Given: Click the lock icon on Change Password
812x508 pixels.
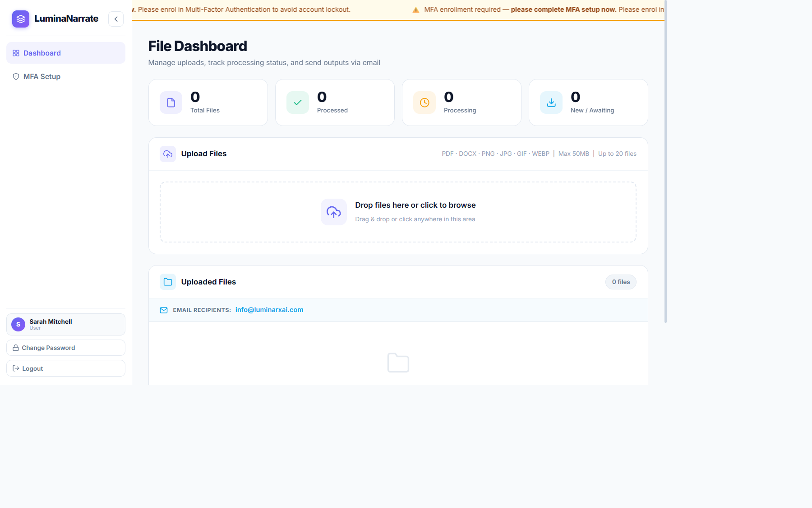Looking at the screenshot, I should click(x=15, y=347).
